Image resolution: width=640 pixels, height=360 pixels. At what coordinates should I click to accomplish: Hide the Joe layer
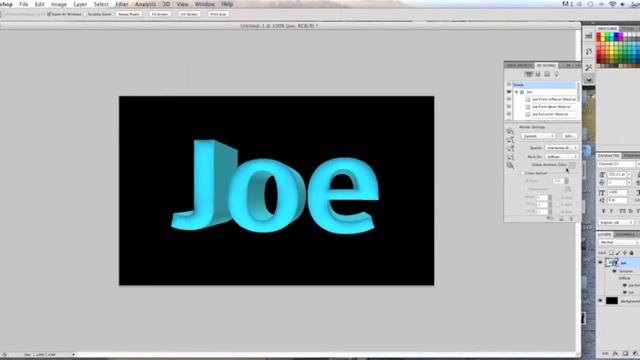tap(600, 263)
